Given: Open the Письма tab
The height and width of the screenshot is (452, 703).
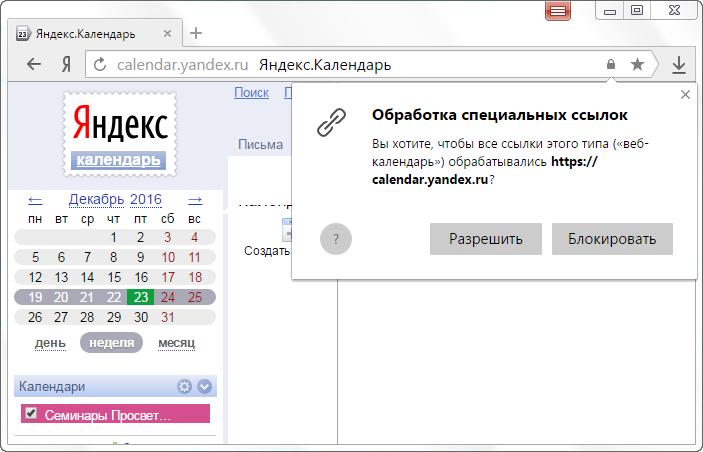Looking at the screenshot, I should pos(260,144).
